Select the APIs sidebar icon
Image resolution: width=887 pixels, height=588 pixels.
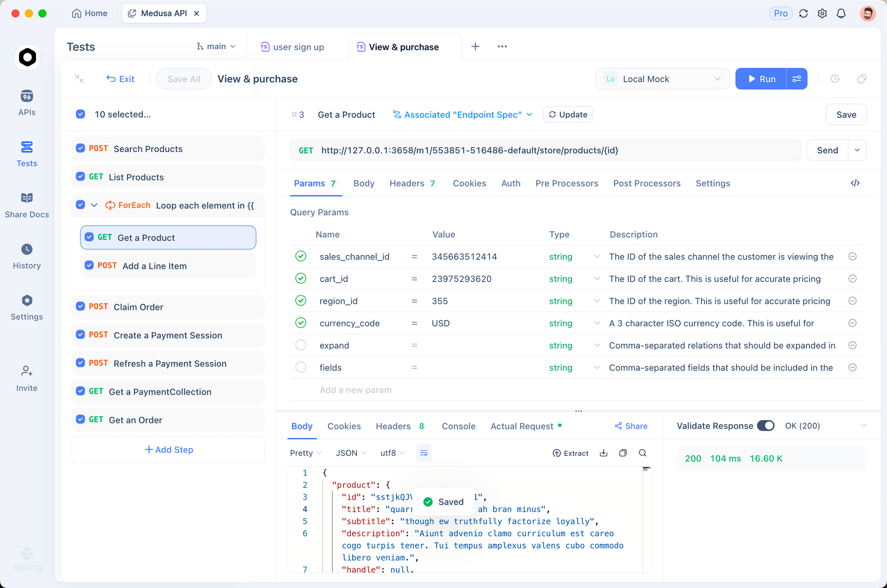[x=27, y=103]
